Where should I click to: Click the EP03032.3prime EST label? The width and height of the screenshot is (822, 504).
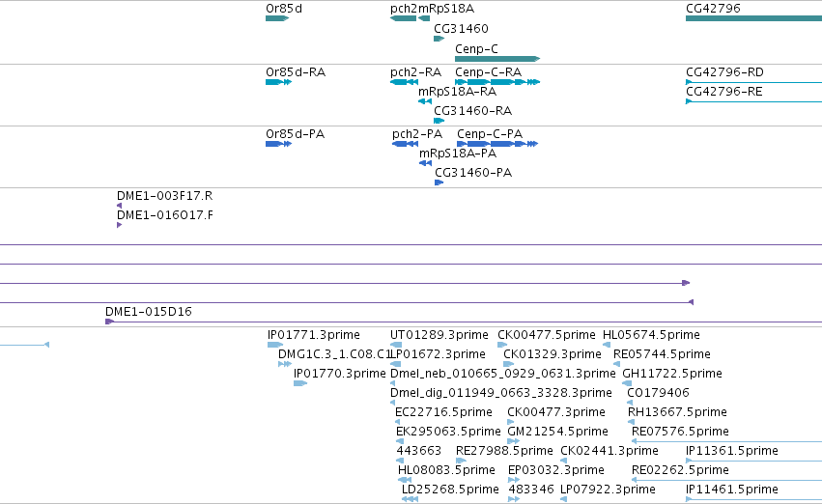[x=556, y=470]
